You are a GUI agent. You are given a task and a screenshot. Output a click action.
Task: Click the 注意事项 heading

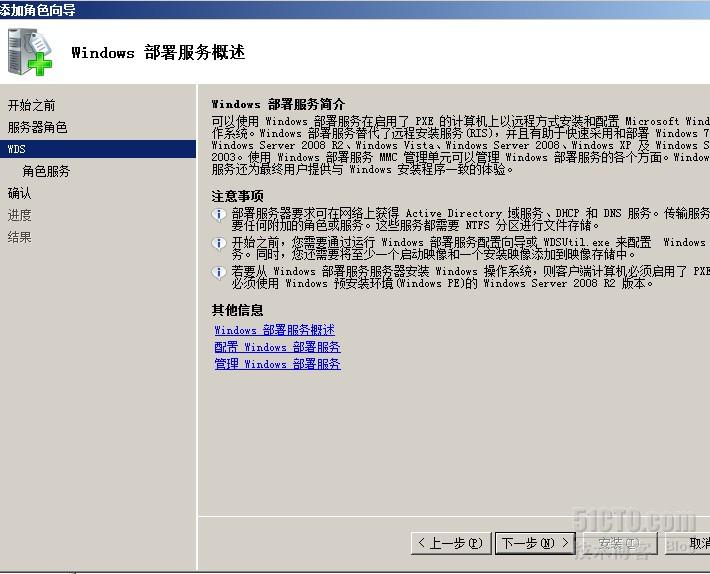click(x=237, y=196)
